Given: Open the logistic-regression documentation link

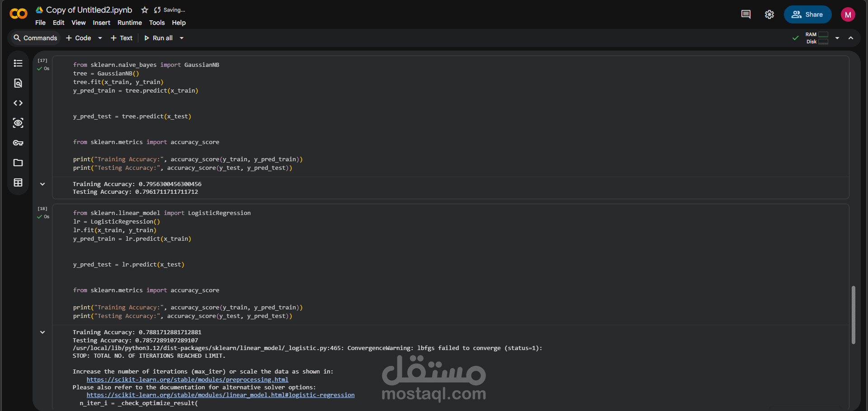Looking at the screenshot, I should click(221, 395).
